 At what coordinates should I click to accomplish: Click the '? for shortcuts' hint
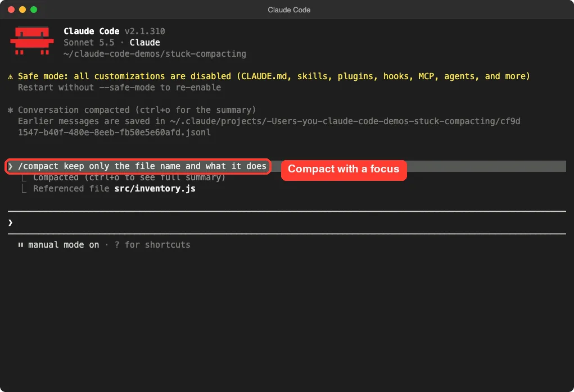click(x=152, y=245)
